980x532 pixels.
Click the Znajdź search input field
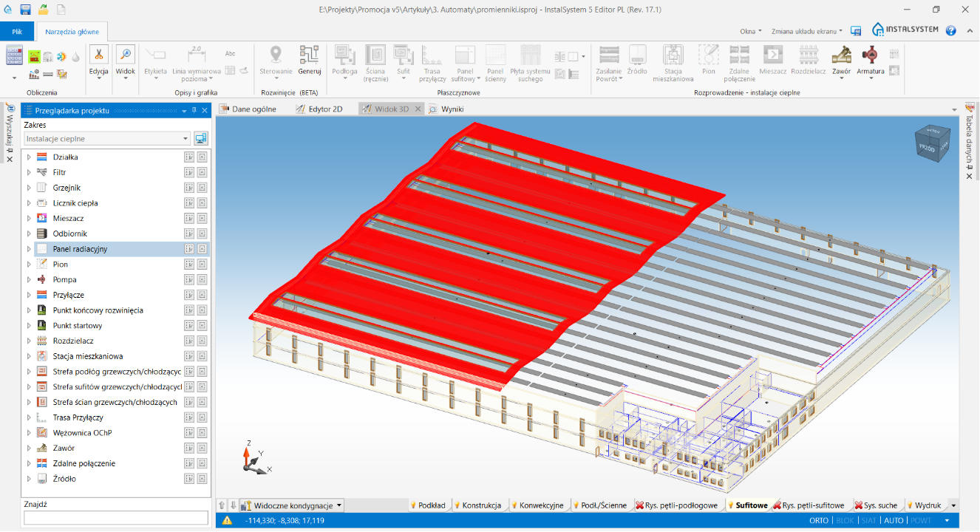click(116, 518)
